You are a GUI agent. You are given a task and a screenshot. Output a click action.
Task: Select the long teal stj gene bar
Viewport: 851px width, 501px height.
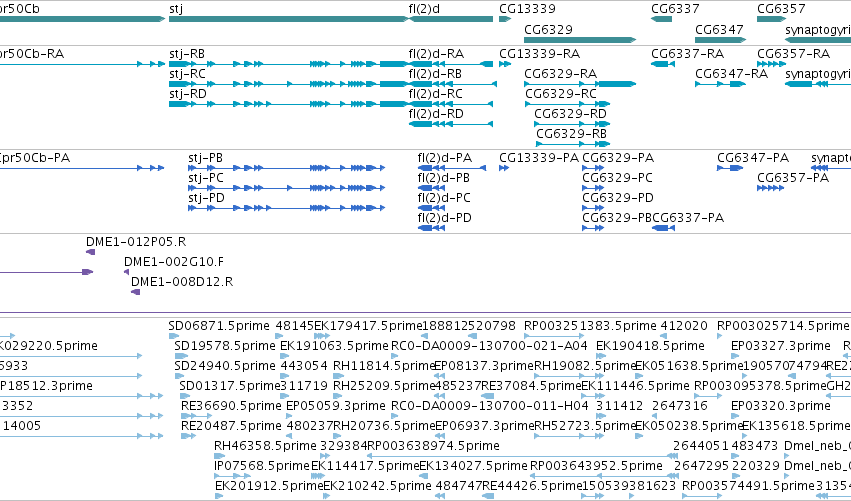point(288,19)
